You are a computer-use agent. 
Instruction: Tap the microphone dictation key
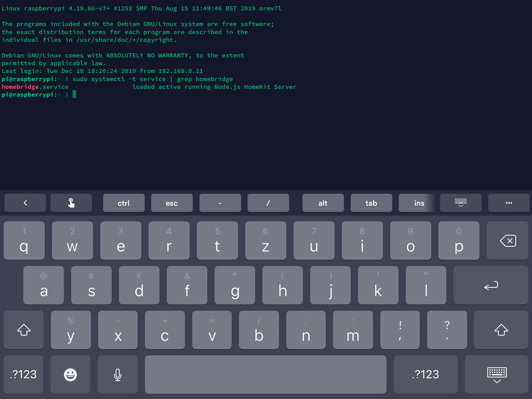tap(117, 374)
